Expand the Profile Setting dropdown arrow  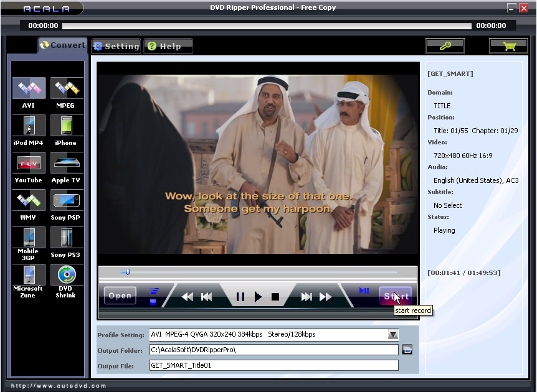click(392, 335)
